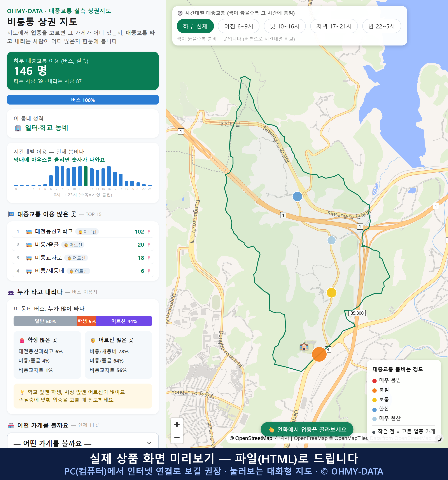Click the blue bus stop marker near Sinsang-ro

coord(297,197)
